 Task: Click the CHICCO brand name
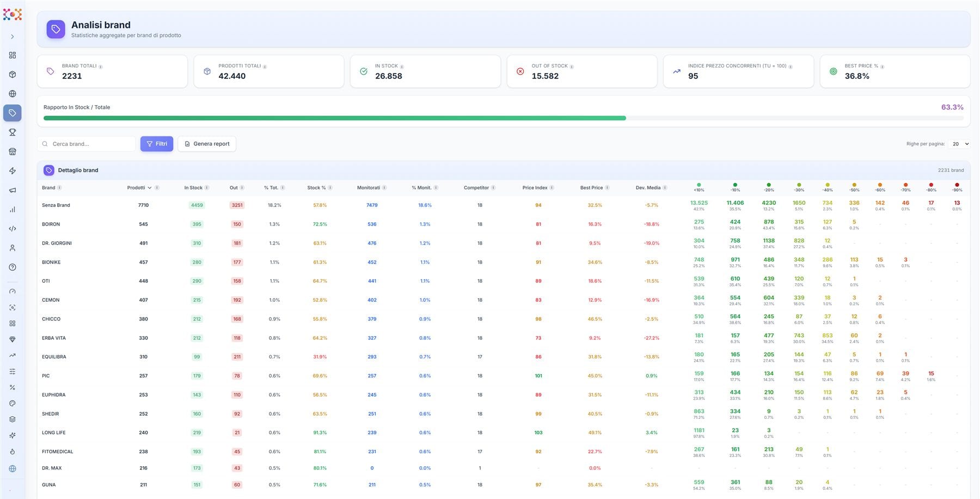tap(51, 319)
